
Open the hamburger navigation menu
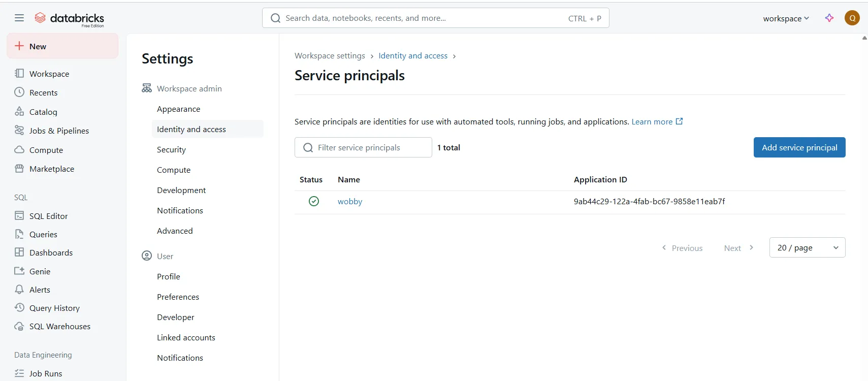pyautogui.click(x=19, y=18)
